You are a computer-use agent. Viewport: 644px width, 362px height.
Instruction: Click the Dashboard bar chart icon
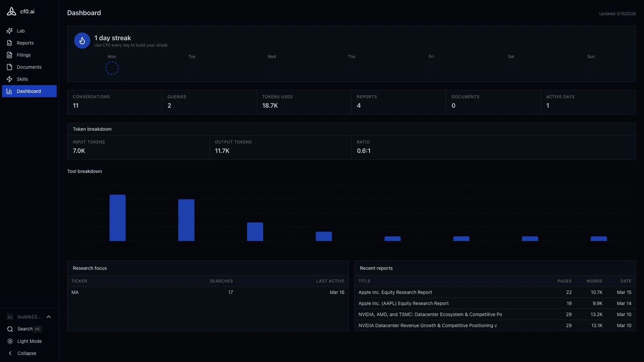click(10, 91)
